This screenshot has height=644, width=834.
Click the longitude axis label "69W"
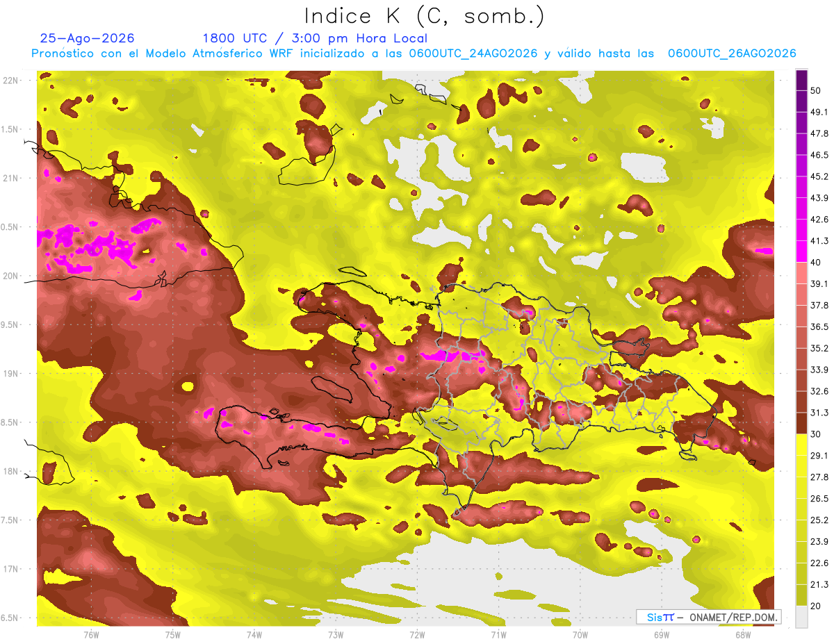[662, 635]
